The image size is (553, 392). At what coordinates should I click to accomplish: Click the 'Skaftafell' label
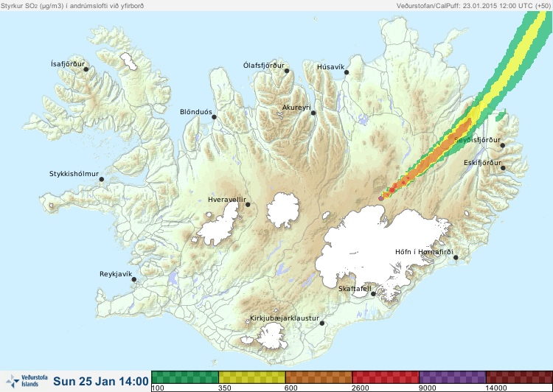coord(355,289)
